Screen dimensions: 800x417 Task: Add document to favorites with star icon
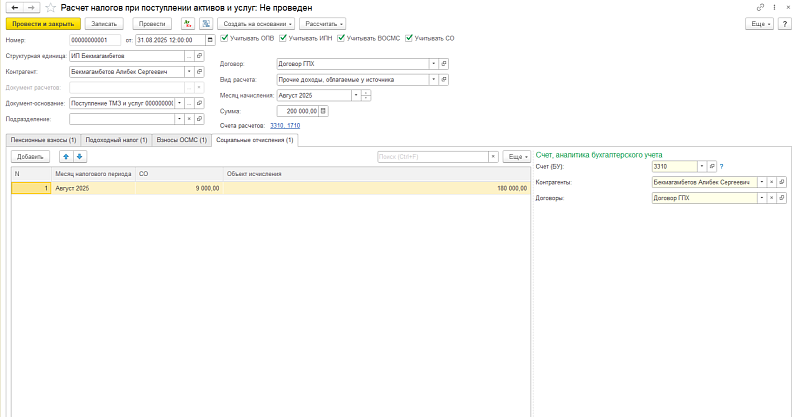coord(49,7)
